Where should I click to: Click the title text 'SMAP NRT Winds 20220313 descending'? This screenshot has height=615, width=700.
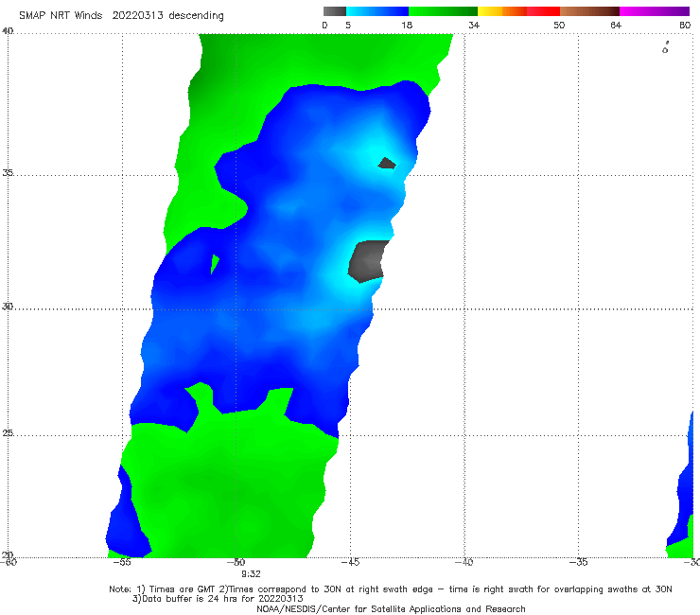click(121, 16)
